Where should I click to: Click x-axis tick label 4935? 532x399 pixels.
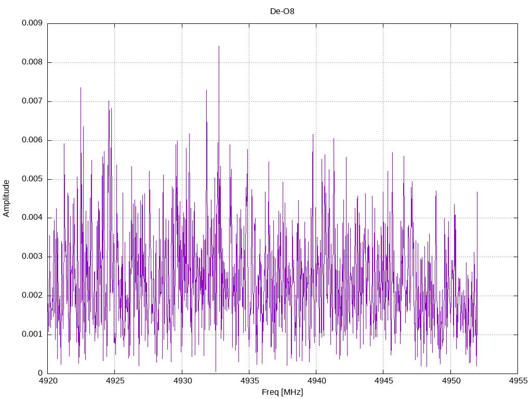click(250, 381)
